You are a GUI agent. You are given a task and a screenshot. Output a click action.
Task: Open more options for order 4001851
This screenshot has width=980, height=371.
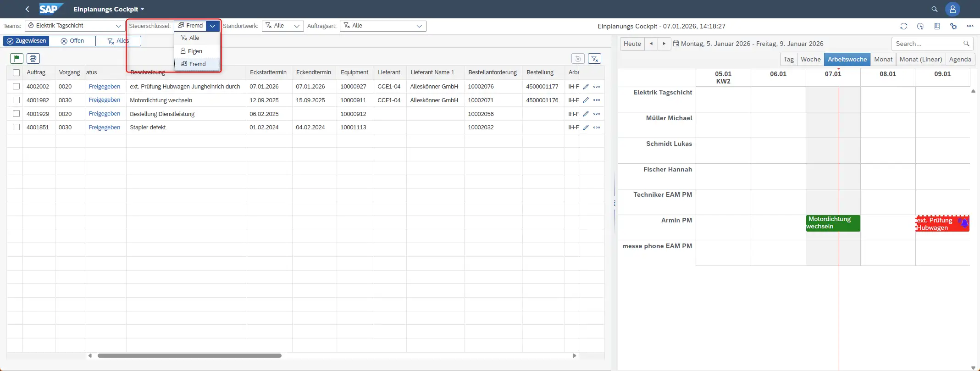[597, 127]
